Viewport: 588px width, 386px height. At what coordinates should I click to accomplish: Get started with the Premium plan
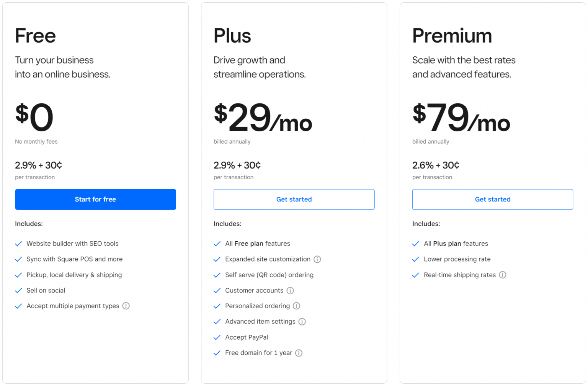493,199
